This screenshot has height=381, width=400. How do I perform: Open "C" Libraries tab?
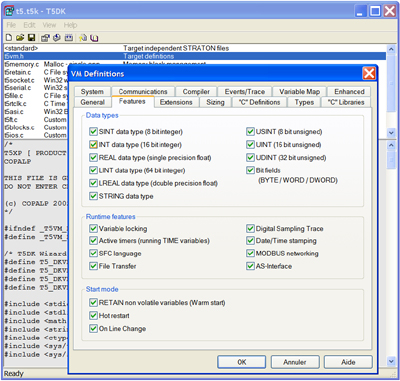(x=346, y=102)
